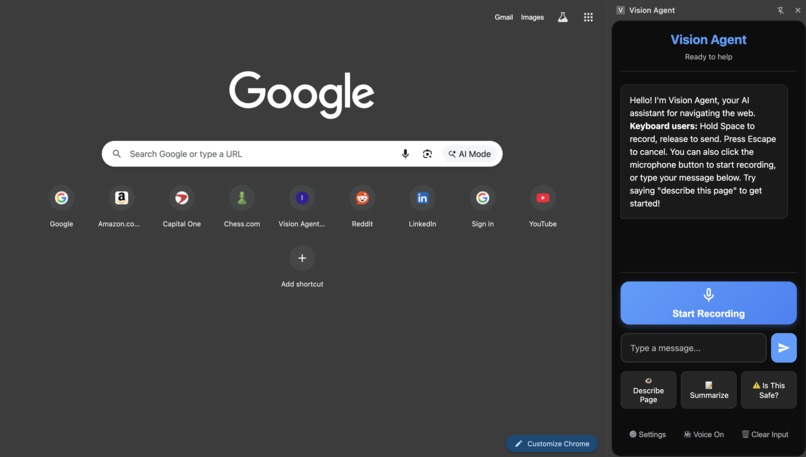Open the YouTube shortcut

[542, 207]
